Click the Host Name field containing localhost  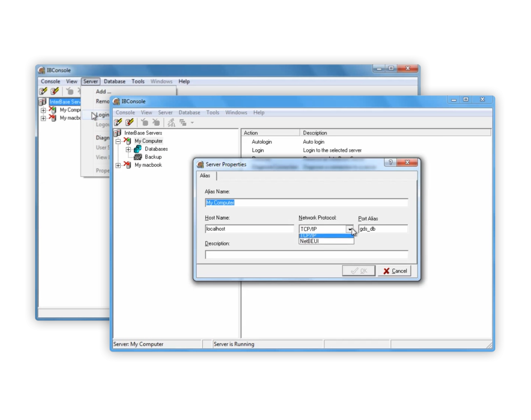(250, 229)
